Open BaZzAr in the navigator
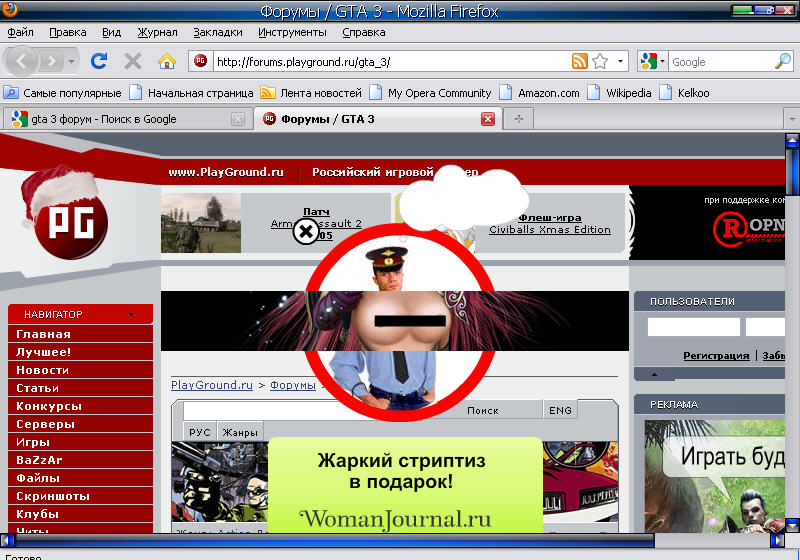The height and width of the screenshot is (560, 800). click(81, 460)
